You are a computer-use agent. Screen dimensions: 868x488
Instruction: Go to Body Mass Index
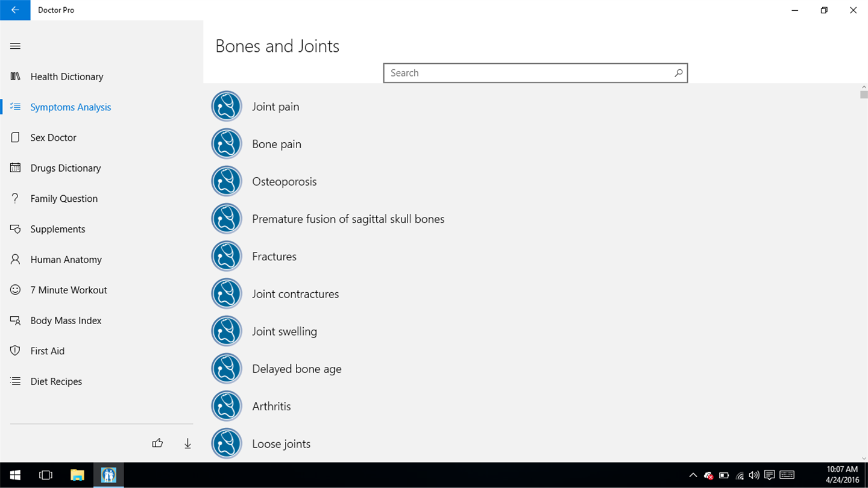(x=66, y=321)
